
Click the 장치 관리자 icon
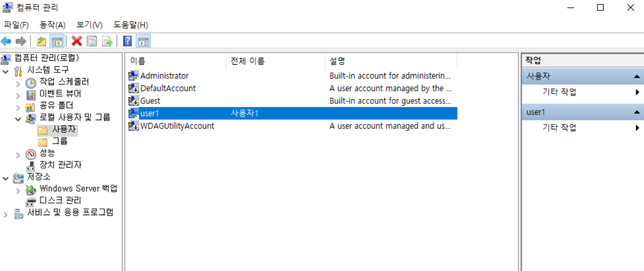[31, 166]
